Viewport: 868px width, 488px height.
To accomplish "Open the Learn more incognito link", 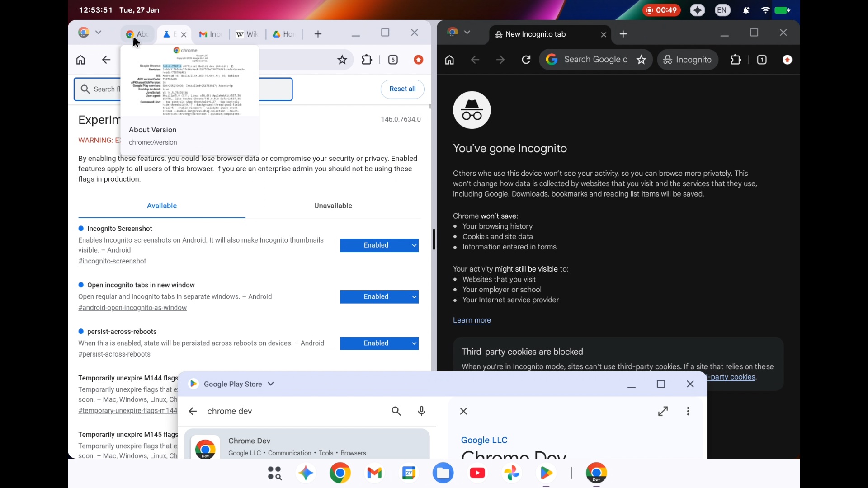I will (x=472, y=320).
